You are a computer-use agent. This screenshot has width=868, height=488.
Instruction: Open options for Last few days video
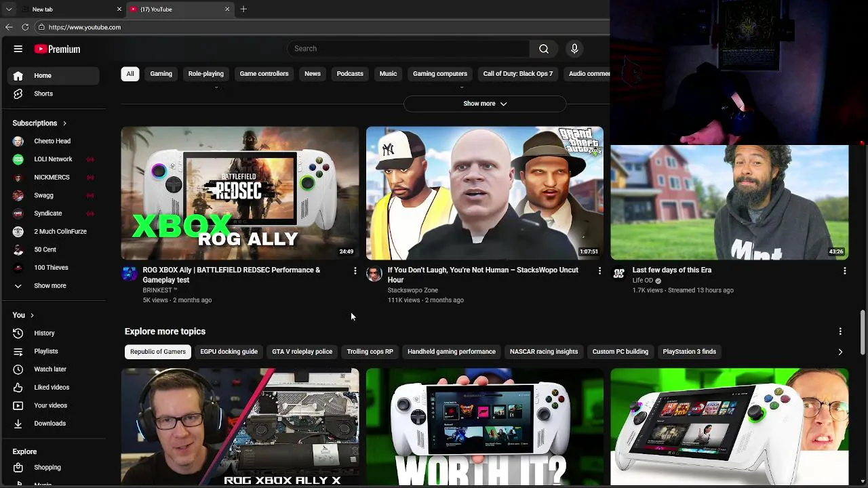coord(844,271)
